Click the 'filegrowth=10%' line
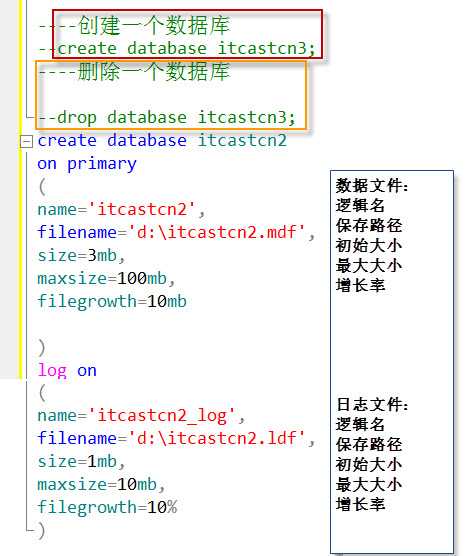This screenshot has width=468, height=556. point(107,507)
